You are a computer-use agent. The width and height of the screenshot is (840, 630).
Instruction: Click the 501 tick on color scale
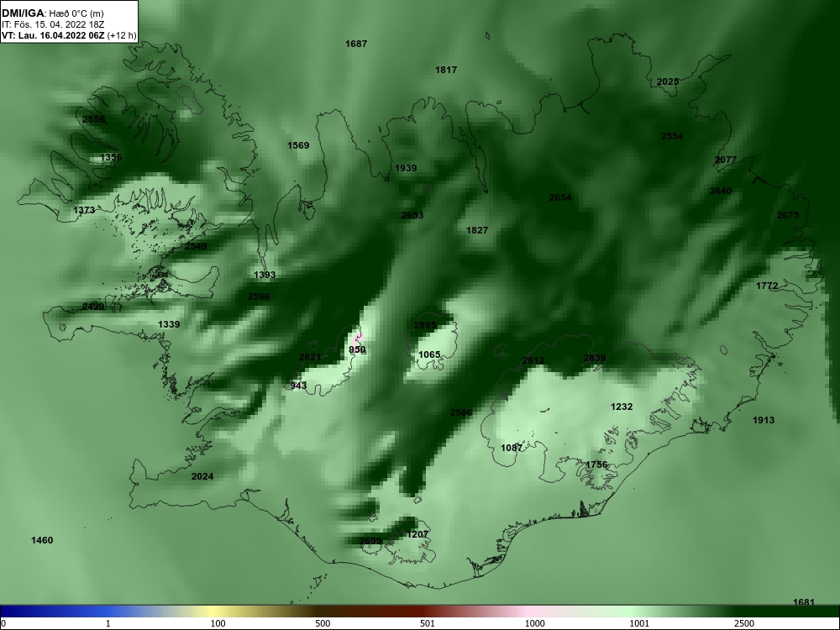428,623
